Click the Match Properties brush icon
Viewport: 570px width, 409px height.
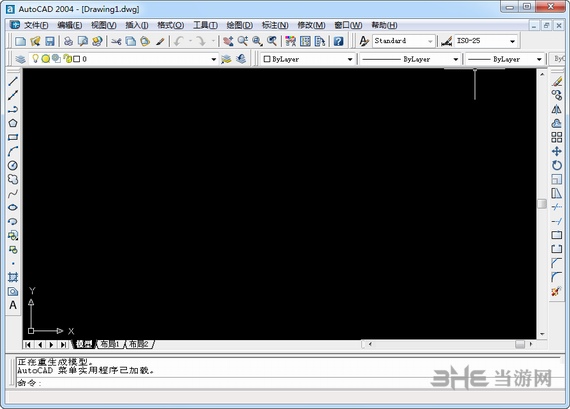(x=160, y=41)
